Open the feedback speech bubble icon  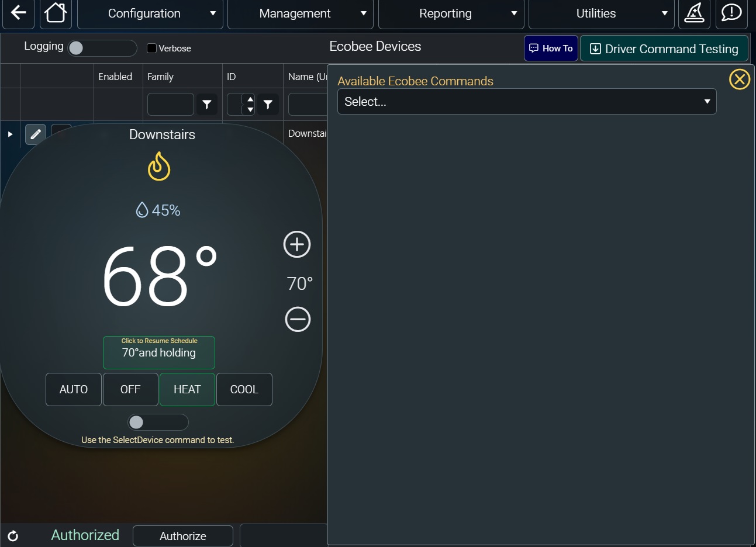pyautogui.click(x=731, y=13)
